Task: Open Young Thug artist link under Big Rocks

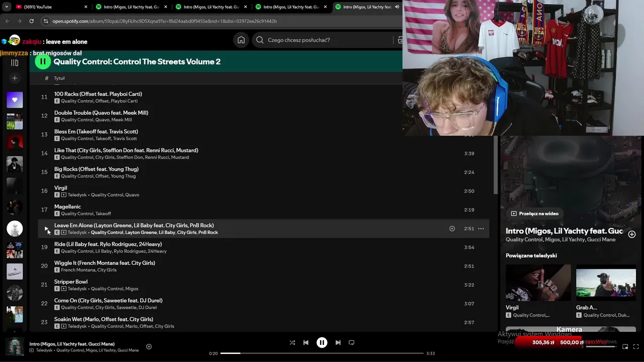Action: point(123,176)
